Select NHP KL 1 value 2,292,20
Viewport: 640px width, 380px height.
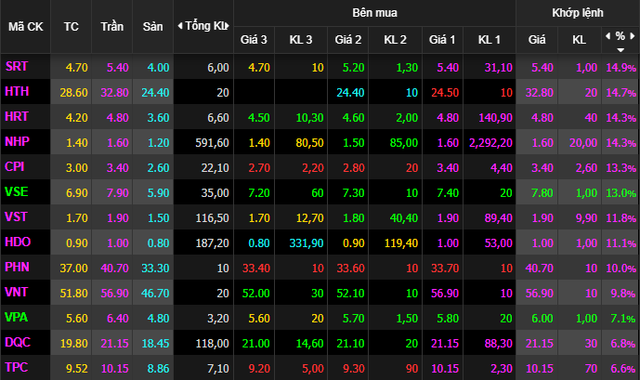point(491,143)
